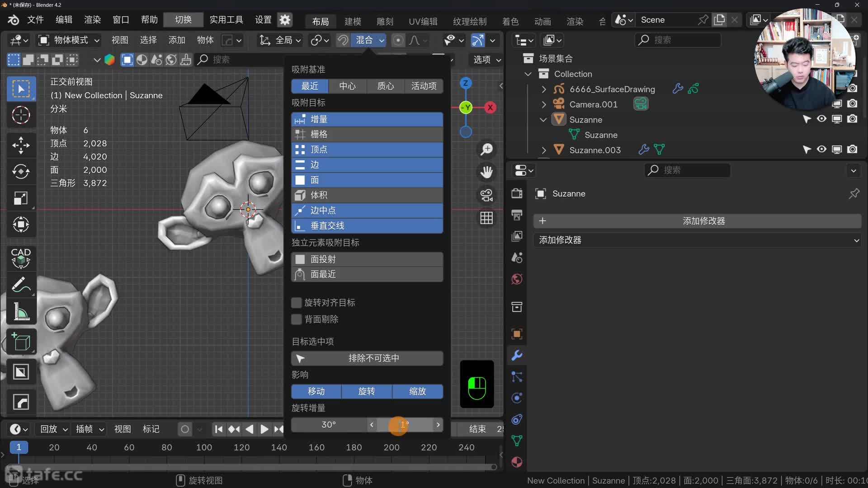
Task: Click the 排除不可选中 button
Action: pyautogui.click(x=367, y=358)
